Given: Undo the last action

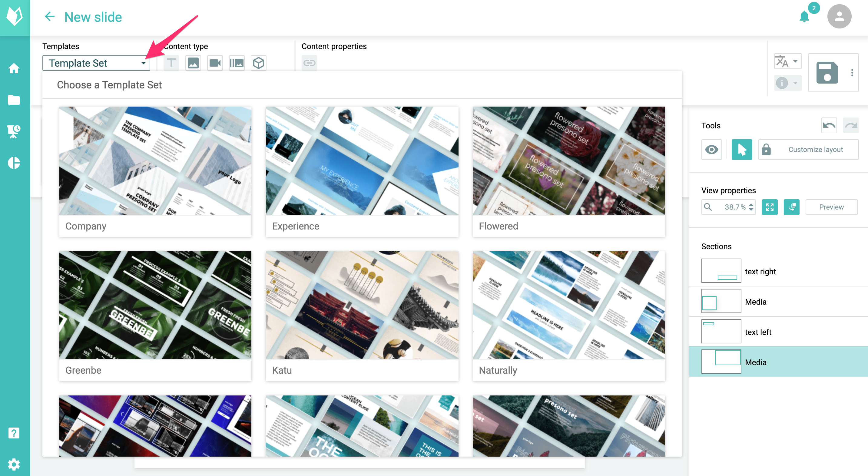Looking at the screenshot, I should point(829,126).
